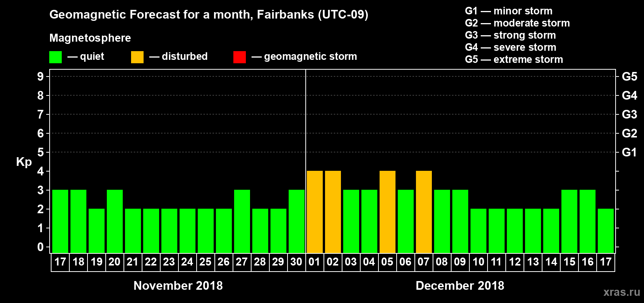Click the 'Magnetosphere' heading
This screenshot has width=644, height=303.
pyautogui.click(x=90, y=38)
